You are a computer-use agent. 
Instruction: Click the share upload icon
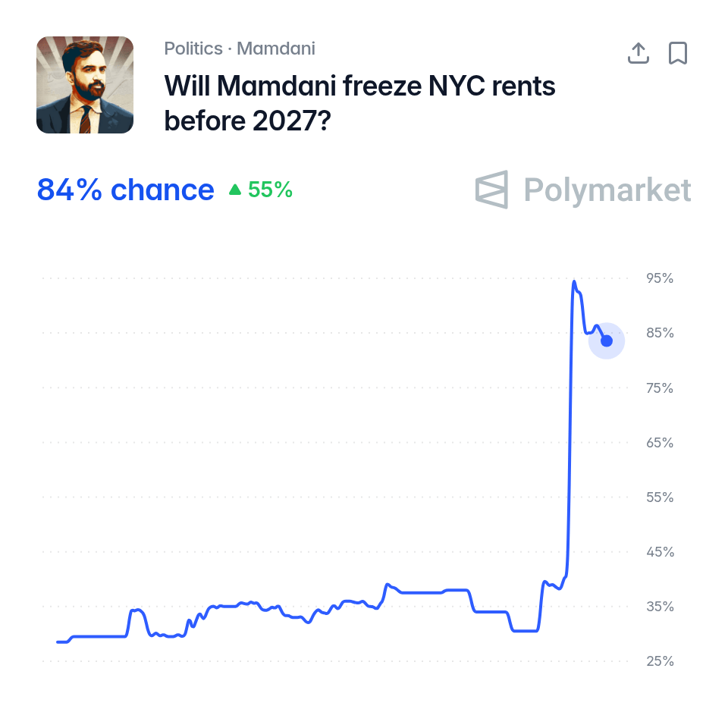pyautogui.click(x=639, y=53)
